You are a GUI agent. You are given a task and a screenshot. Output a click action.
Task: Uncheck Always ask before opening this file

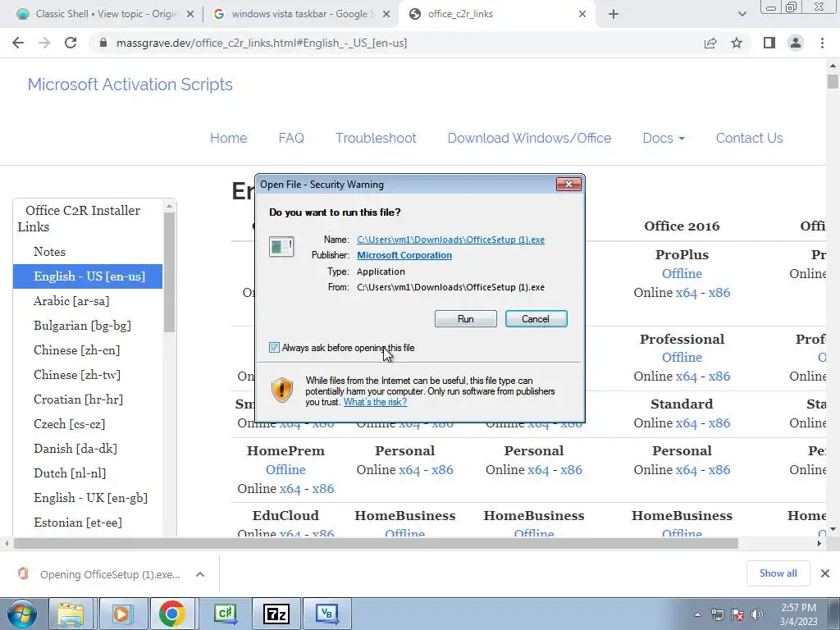[x=274, y=348]
